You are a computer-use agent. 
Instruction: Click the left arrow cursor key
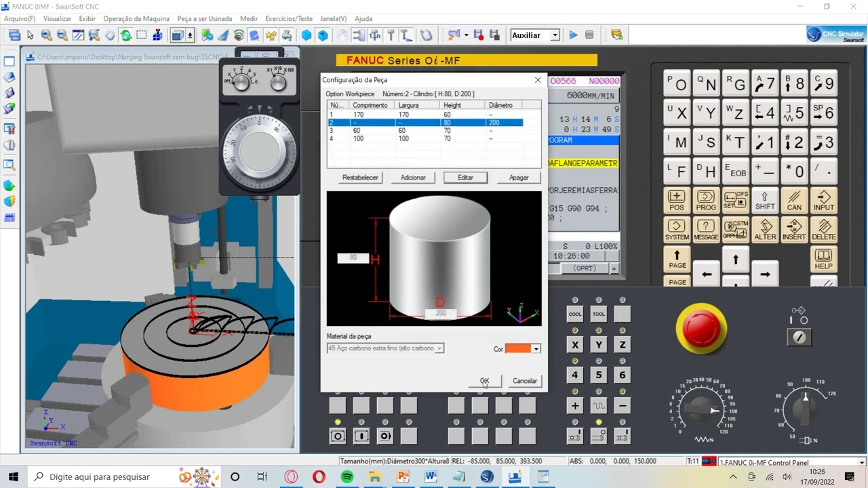(707, 274)
